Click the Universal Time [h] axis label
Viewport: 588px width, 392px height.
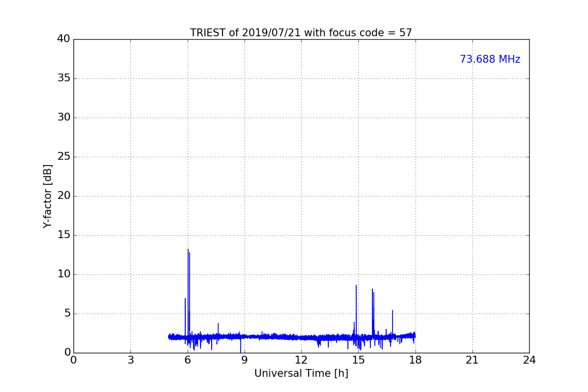[x=301, y=373]
